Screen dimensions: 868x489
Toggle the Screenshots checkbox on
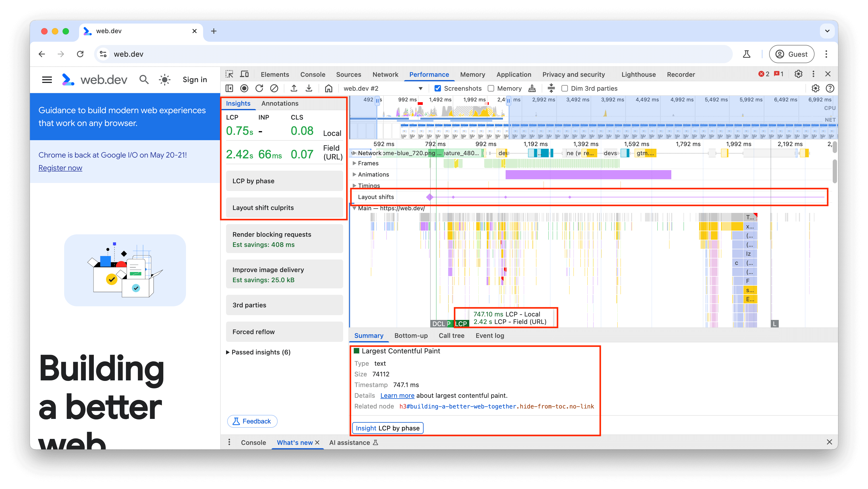[x=438, y=88]
